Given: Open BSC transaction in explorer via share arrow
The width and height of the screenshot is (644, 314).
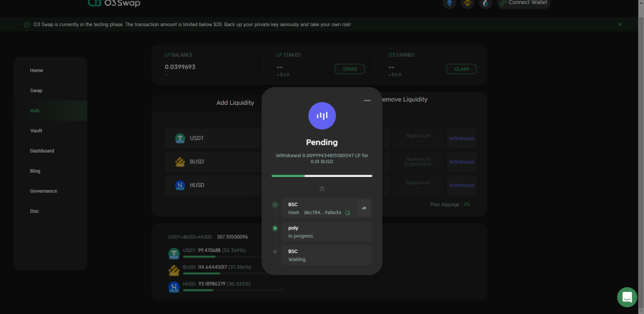Looking at the screenshot, I should click(x=364, y=208).
